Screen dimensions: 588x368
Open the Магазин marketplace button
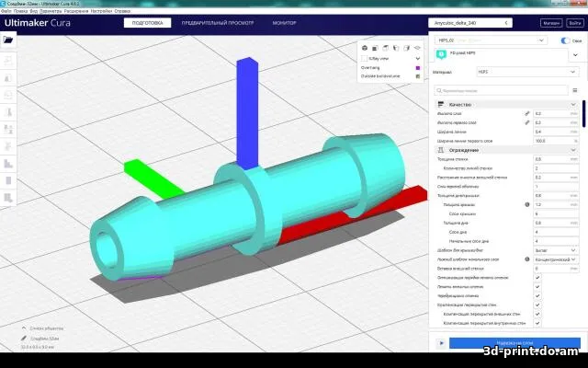[x=551, y=23]
